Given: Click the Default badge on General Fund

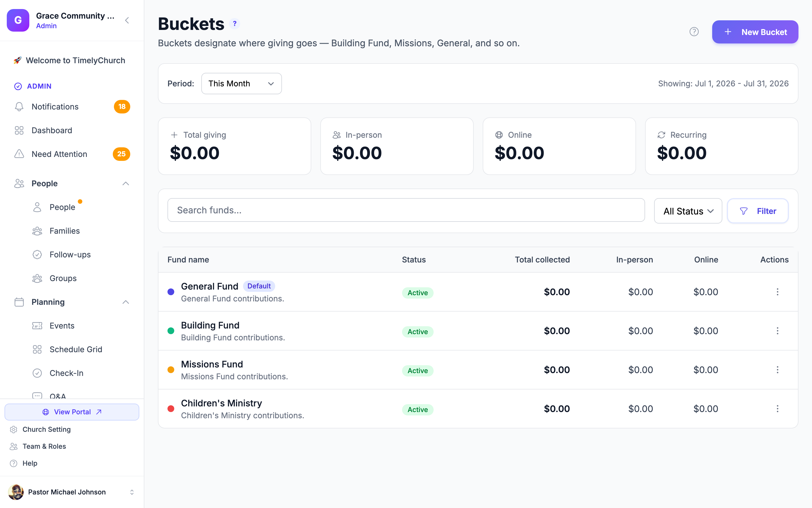Looking at the screenshot, I should coord(259,286).
